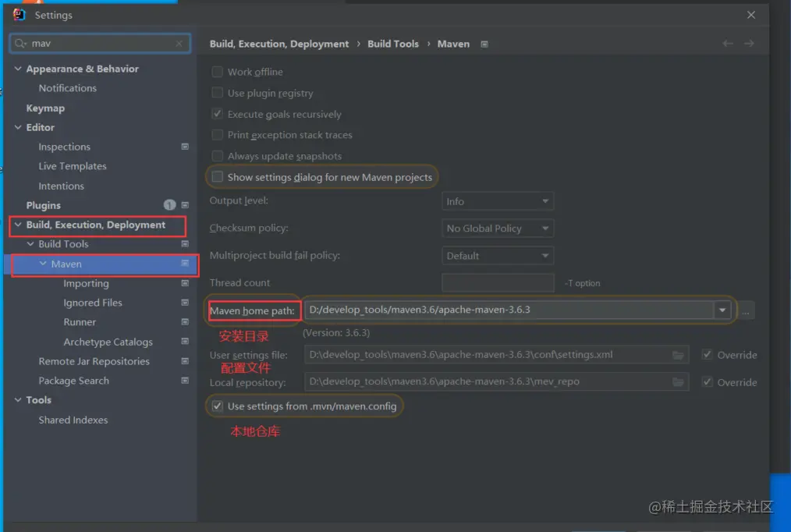Select Intentions in the tree

pos(62,186)
